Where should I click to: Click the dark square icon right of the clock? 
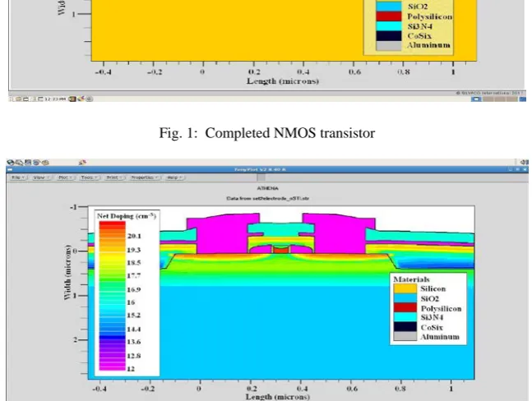(72, 99)
